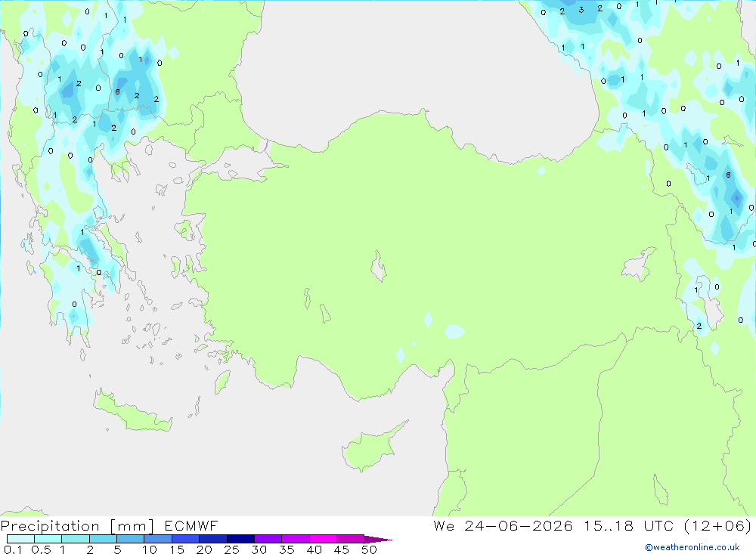Screen dimensions: 756x554
Task: Pick the 2–5 mm legend color swatch
Action: (103, 539)
